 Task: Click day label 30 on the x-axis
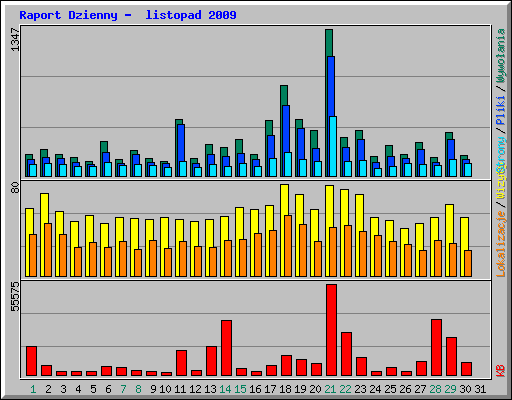465,389
